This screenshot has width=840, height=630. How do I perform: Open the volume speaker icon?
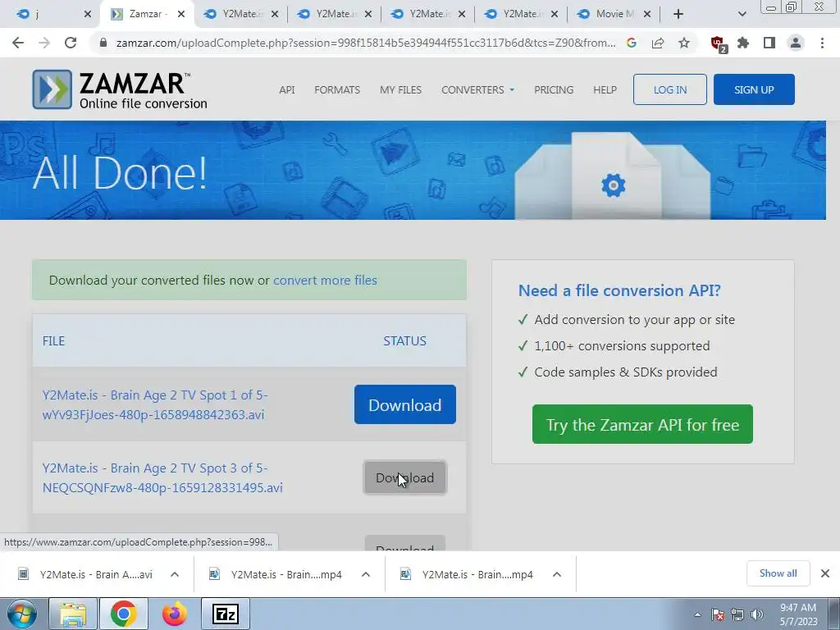coord(756,614)
